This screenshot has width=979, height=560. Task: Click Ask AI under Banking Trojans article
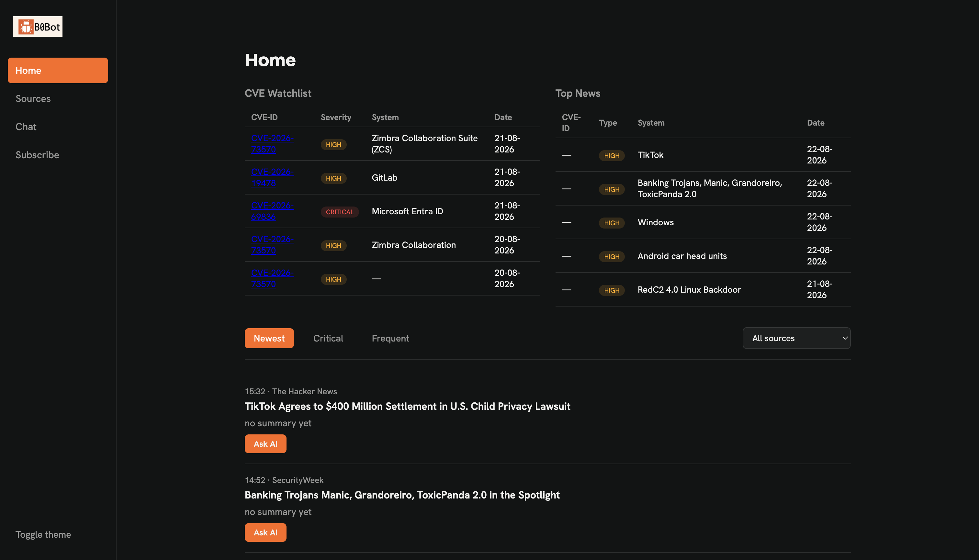265,532
